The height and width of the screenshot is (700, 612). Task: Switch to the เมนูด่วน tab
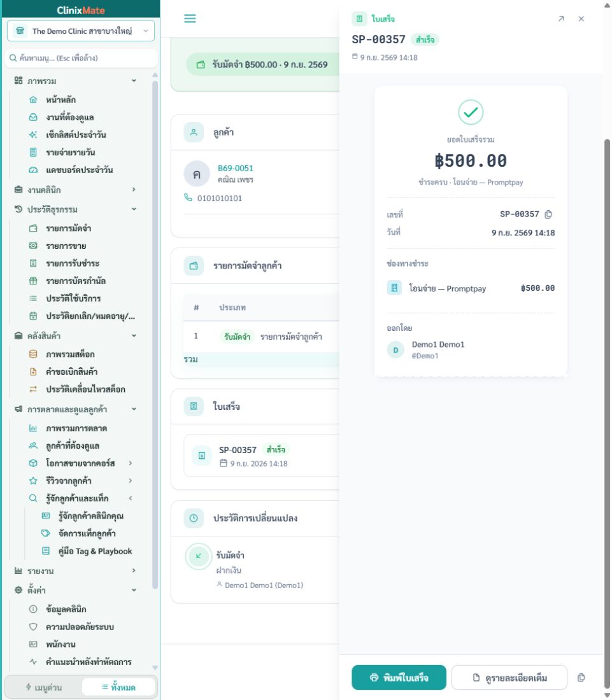(x=43, y=687)
